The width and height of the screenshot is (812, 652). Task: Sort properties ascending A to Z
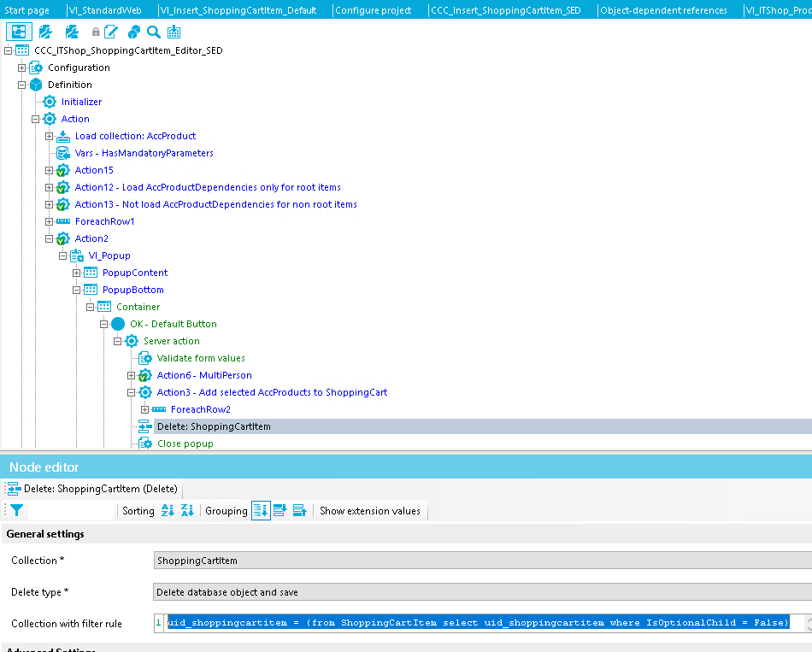(168, 511)
